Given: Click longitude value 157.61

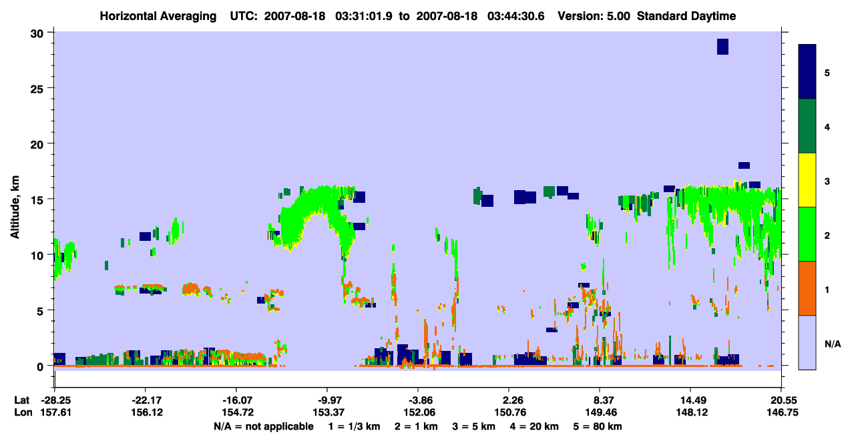Looking at the screenshot, I should (55, 413).
